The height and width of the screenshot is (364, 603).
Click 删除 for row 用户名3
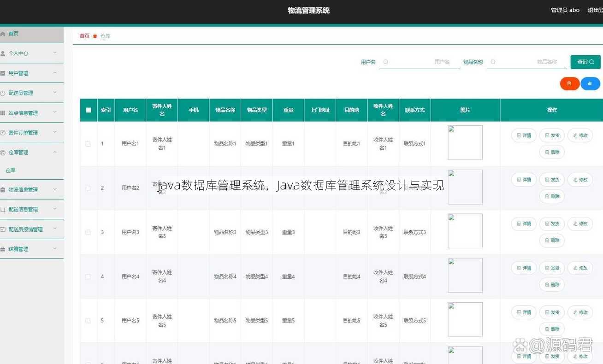click(552, 241)
